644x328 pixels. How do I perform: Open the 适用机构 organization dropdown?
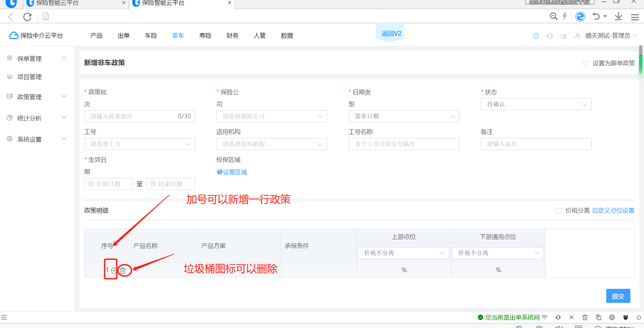[271, 144]
